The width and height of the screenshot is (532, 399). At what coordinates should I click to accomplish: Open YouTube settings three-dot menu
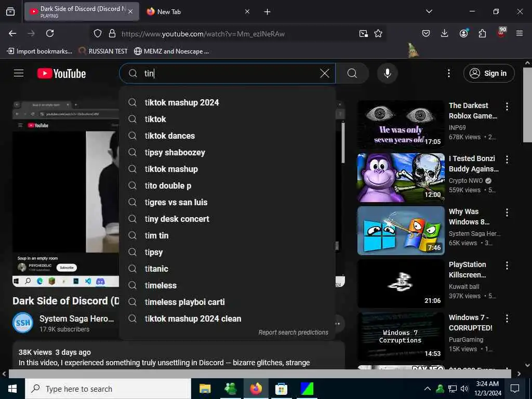448,73
